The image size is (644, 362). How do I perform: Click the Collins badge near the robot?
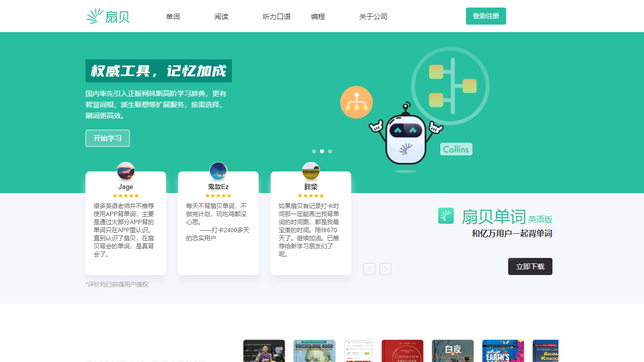click(456, 149)
